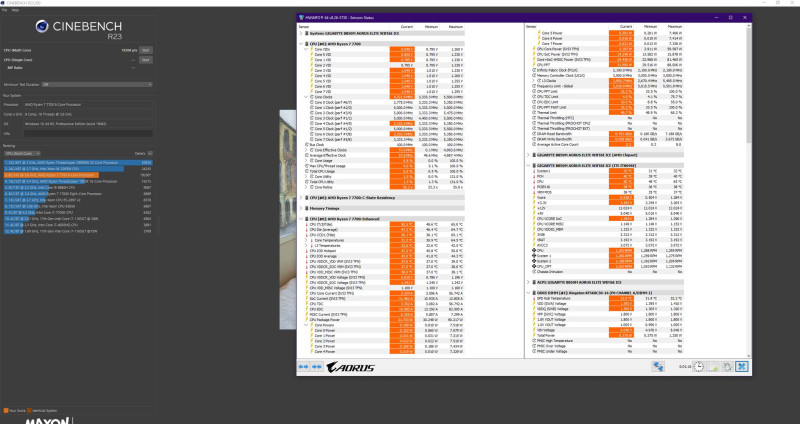The width and height of the screenshot is (800, 424).
Task: Click thermometer icon beside CPU (Tctl/Tdie)
Action: pos(307,225)
